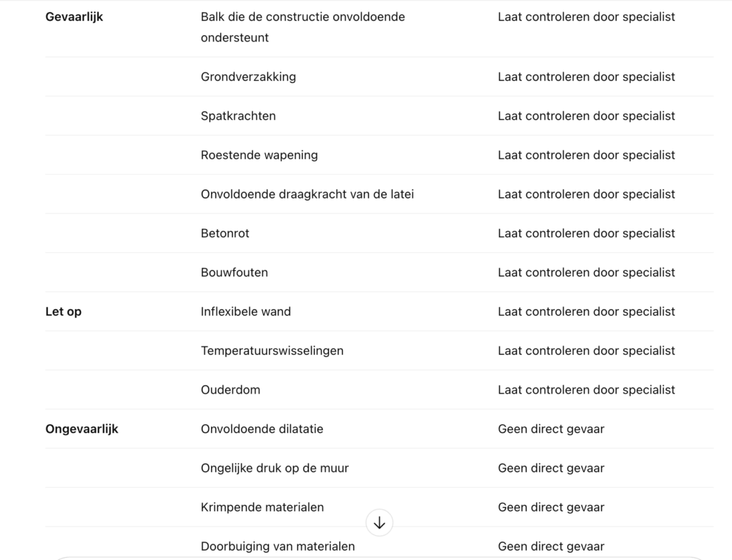Click the Krimpende materialen entry
Viewport: 732px width, 560px height.
click(262, 507)
